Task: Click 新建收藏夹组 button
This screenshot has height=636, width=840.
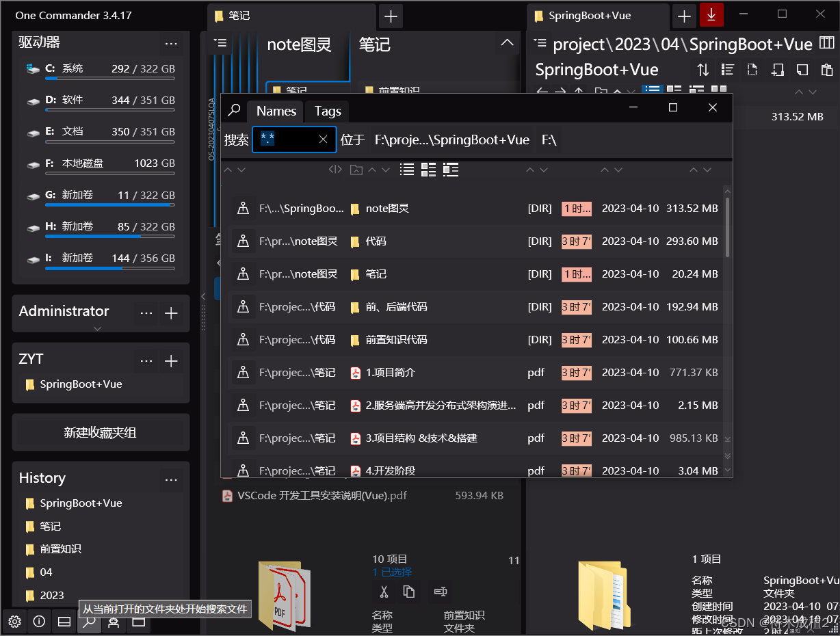Action: tap(101, 432)
